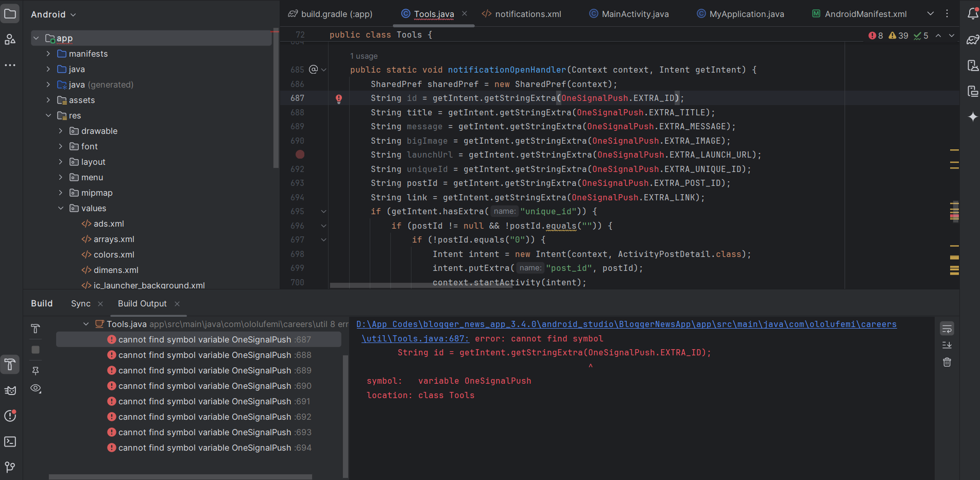The height and width of the screenshot is (480, 980).
Task: Close the Sync tab
Action: pos(100,304)
